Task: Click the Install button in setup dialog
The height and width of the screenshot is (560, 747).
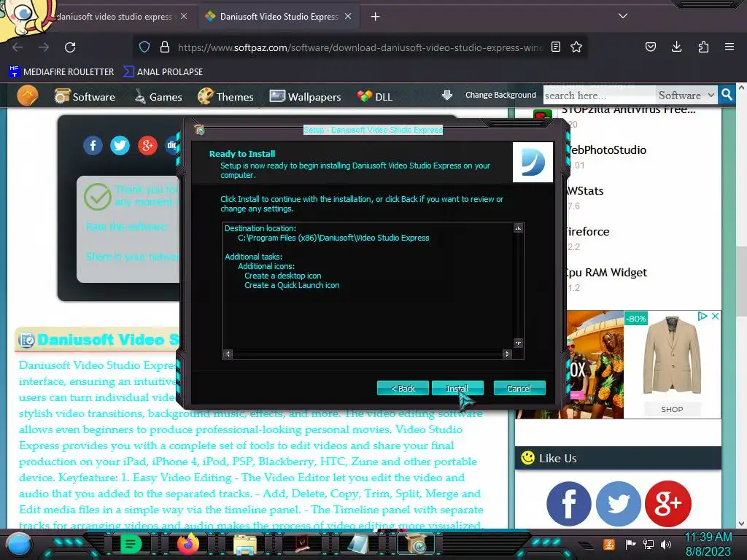Action: pos(457,388)
